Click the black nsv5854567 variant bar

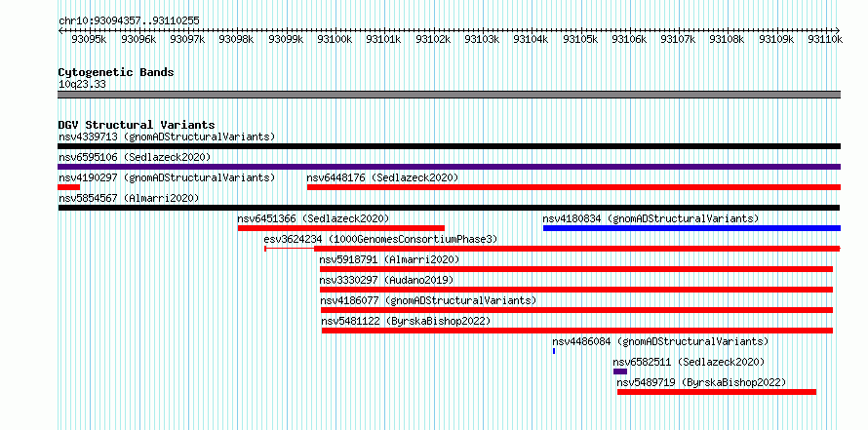point(449,208)
